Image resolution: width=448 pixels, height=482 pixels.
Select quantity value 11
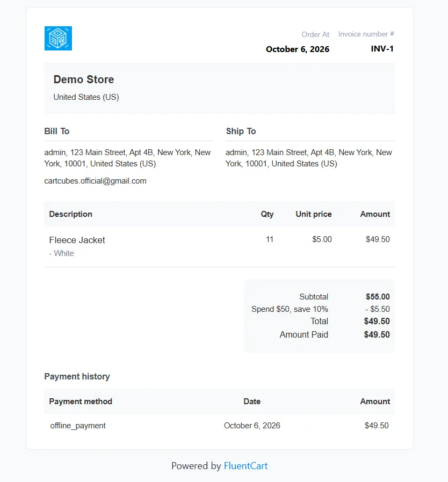270,239
